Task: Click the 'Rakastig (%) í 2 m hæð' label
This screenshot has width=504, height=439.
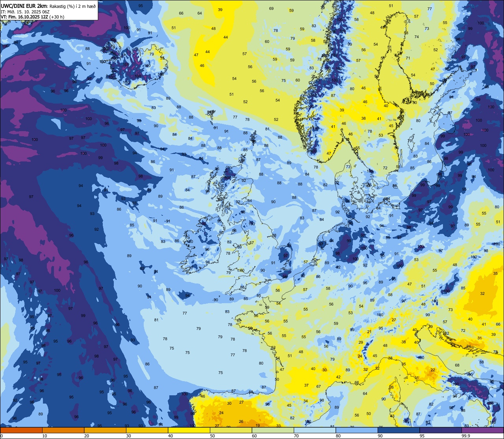Action: pos(72,6)
